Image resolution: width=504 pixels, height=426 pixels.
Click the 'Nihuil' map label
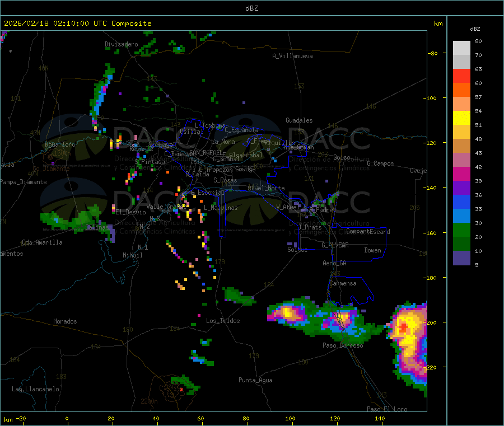(x=132, y=255)
